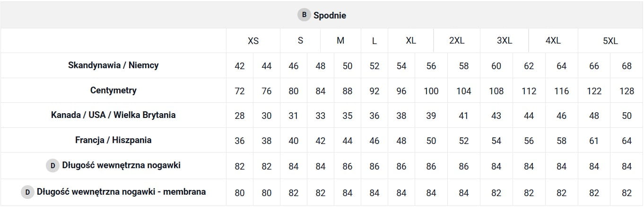Click the Francja / Hiszpania row label
Viewport: 644px width, 207px height.
click(x=113, y=140)
